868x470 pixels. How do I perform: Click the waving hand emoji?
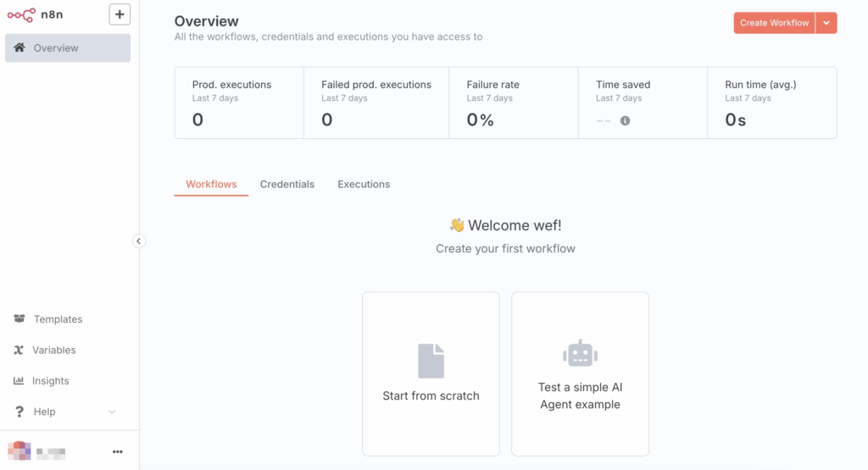[457, 224]
